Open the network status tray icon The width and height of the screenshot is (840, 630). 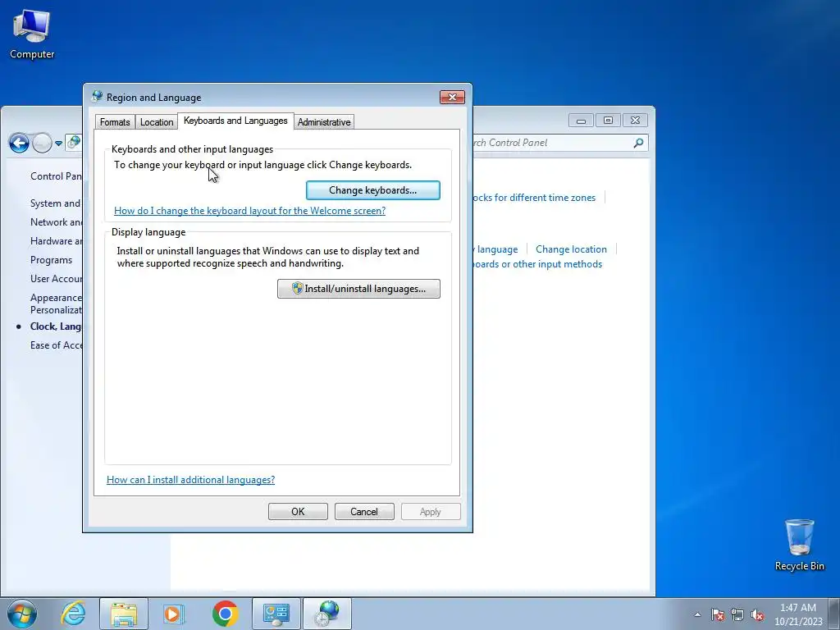(737, 614)
